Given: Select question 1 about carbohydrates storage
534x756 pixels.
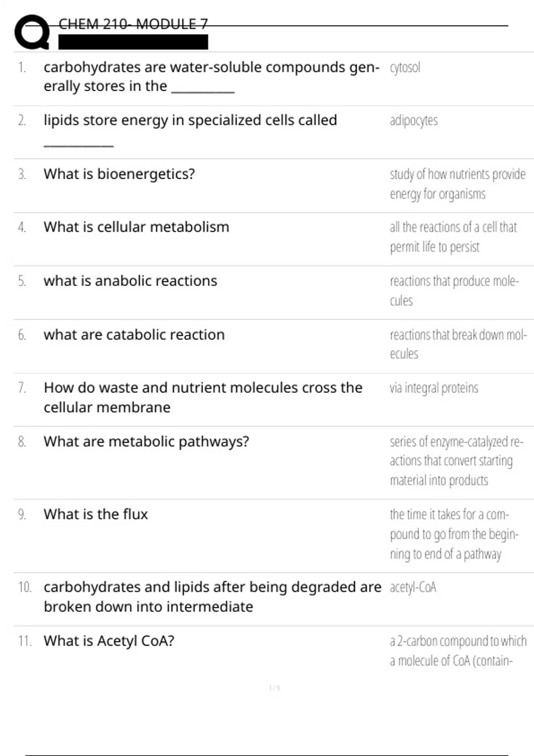Looking at the screenshot, I should coord(211,76).
